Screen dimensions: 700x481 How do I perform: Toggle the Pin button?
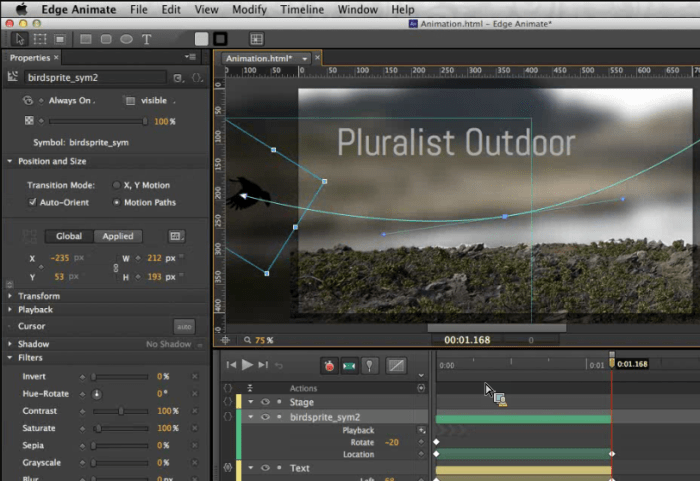tap(370, 366)
